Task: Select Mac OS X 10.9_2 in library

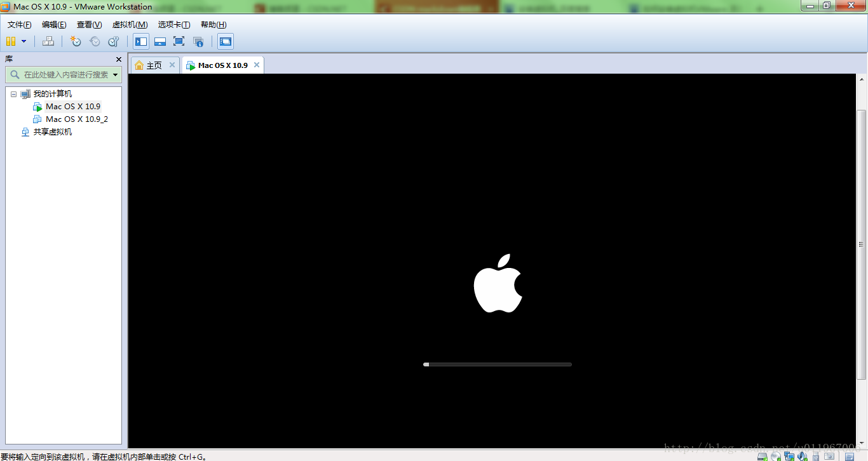Action: pyautogui.click(x=77, y=119)
